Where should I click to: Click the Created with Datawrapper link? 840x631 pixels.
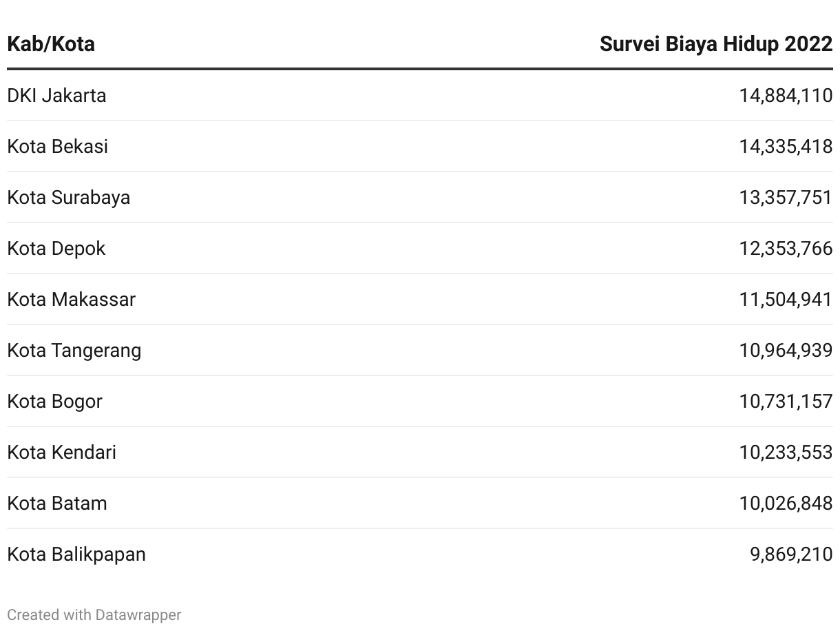coord(94,614)
